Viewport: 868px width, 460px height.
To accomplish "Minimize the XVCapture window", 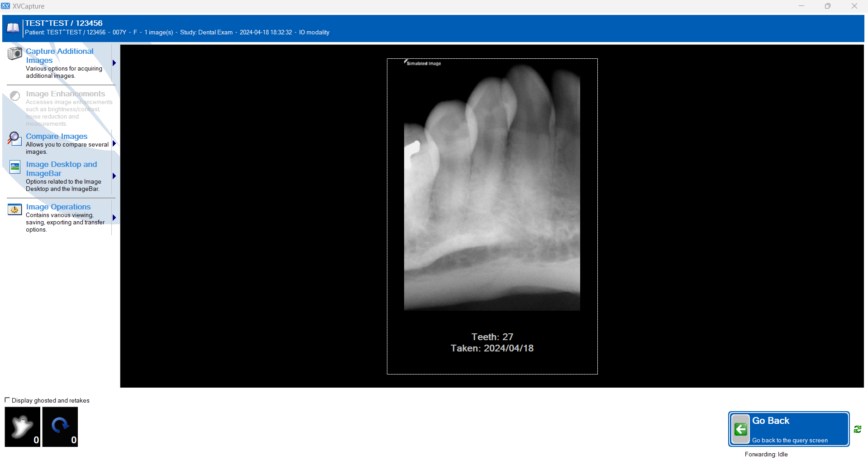I will [x=801, y=6].
